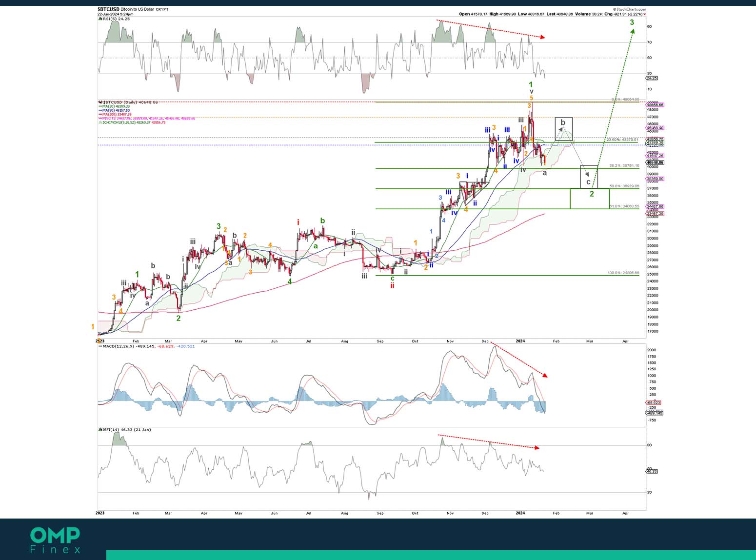Click the $BTCUSD ticker symbol title
The height and width of the screenshot is (560, 756).
(x=109, y=9)
